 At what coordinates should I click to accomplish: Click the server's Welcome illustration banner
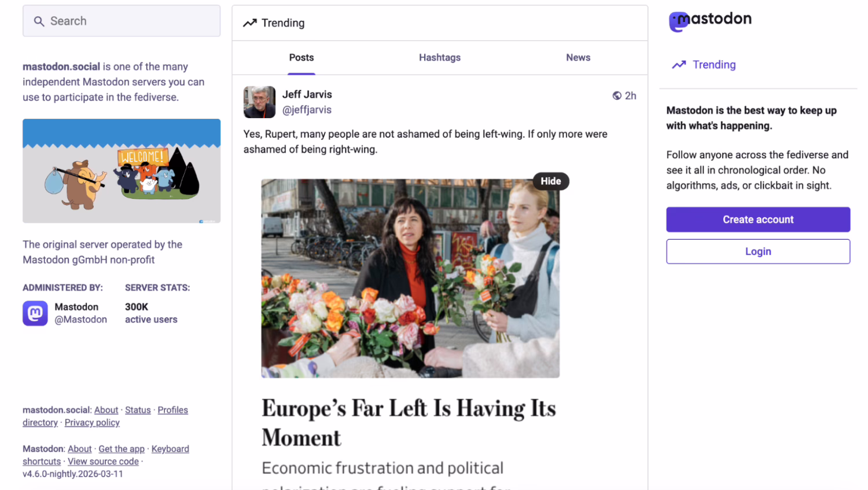pyautogui.click(x=122, y=170)
